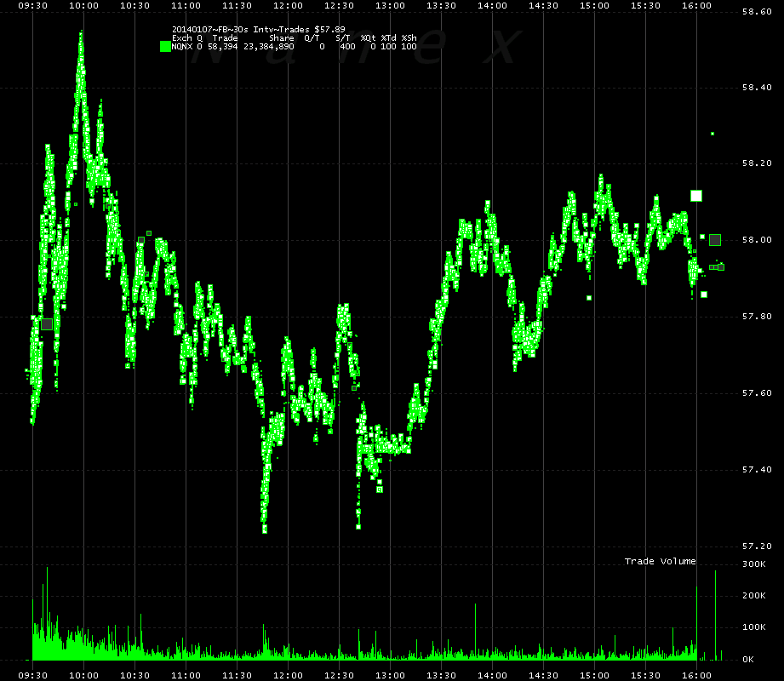784x681 pixels.
Task: Click the gray opening trade square near 09:35
Action: (x=47, y=324)
